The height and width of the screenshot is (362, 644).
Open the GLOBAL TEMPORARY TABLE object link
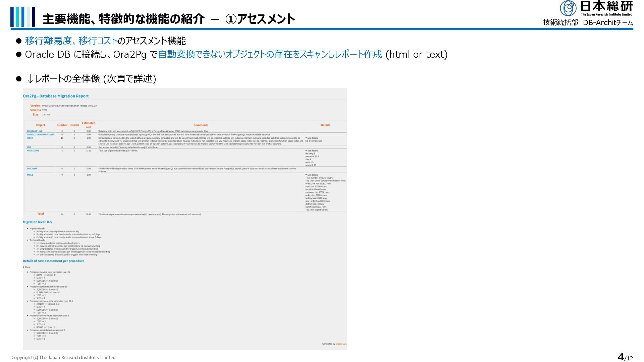coord(41,134)
